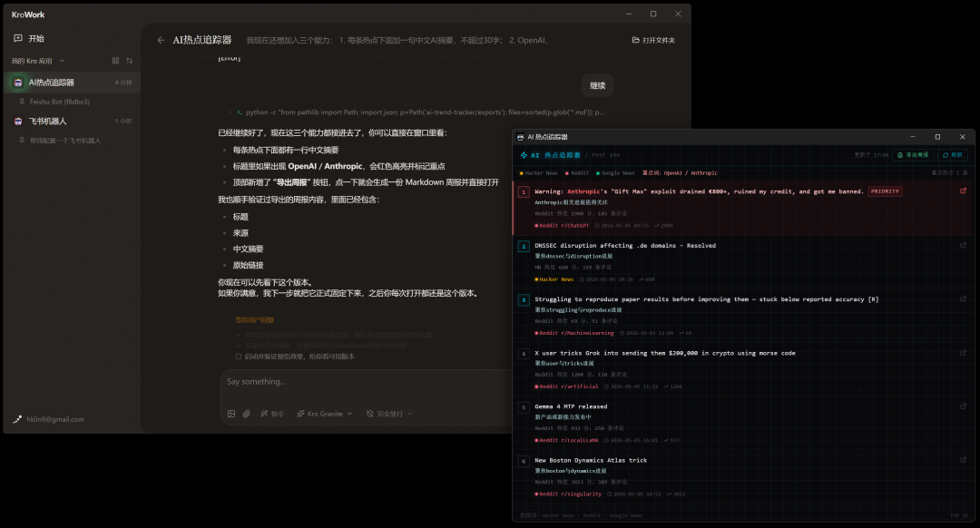Click the 等待用户回复 status heading
The image size is (980, 528).
tap(254, 320)
